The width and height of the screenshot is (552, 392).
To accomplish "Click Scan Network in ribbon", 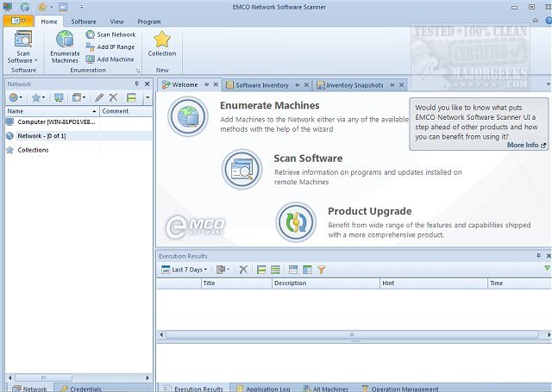I will click(111, 34).
